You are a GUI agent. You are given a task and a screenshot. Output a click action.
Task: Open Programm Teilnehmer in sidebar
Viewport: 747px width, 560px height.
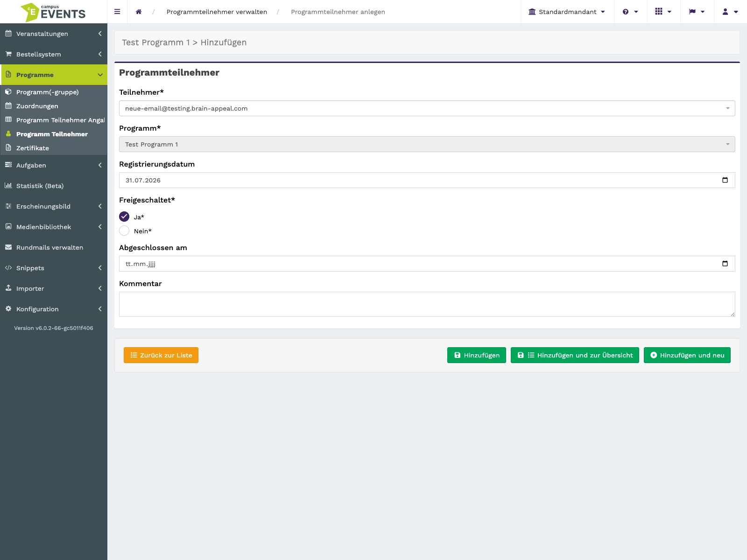pyautogui.click(x=54, y=134)
